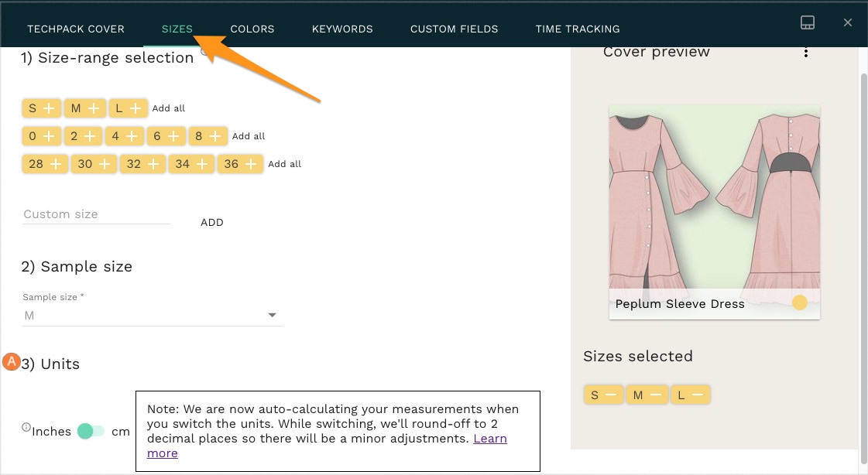Toggle units between Inches and cm
This screenshot has height=475, width=868.
point(91,431)
